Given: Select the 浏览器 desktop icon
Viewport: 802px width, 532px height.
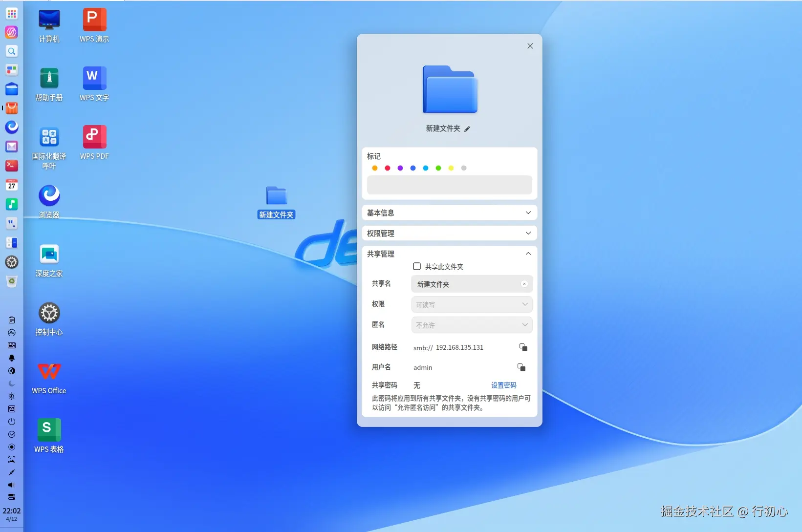Looking at the screenshot, I should pyautogui.click(x=49, y=202).
